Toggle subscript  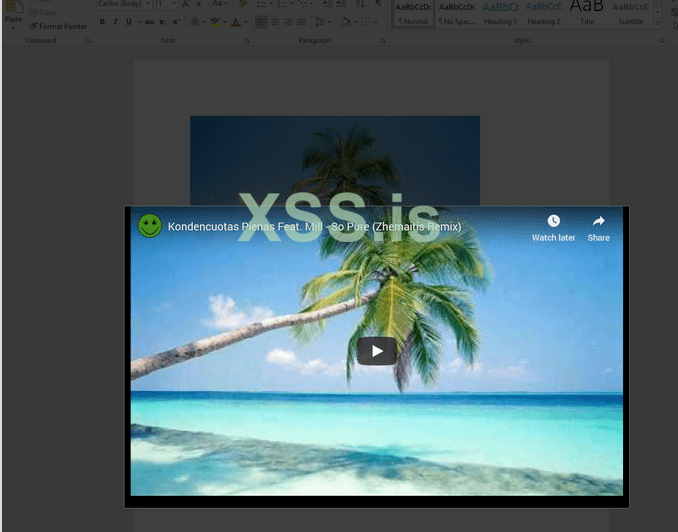pyautogui.click(x=163, y=22)
